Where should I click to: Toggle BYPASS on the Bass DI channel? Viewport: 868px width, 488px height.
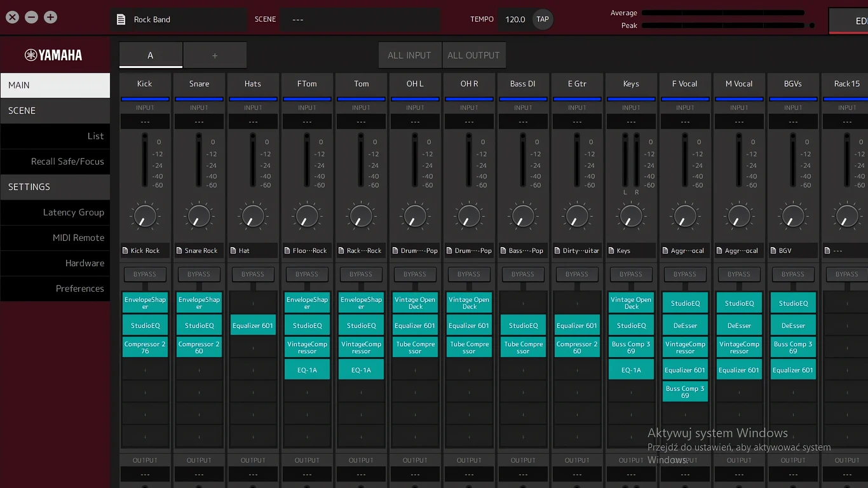pos(523,274)
